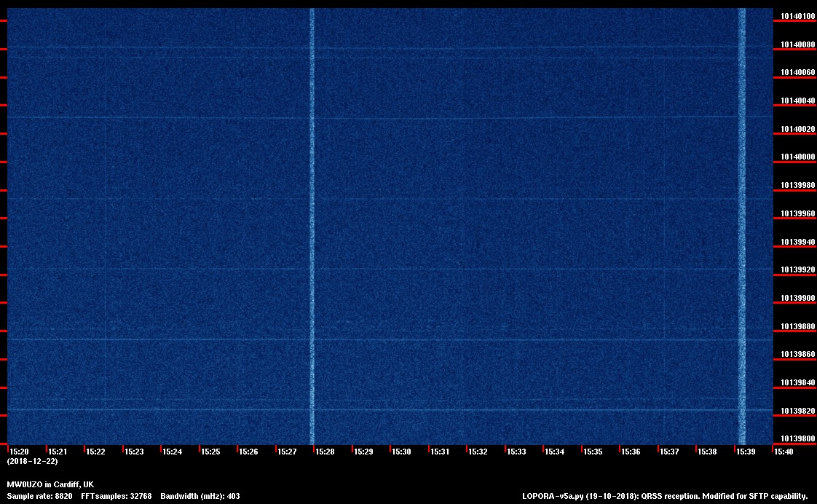This screenshot has width=817, height=504.
Task: Select the 10140040 frequency label
Action: pos(798,101)
